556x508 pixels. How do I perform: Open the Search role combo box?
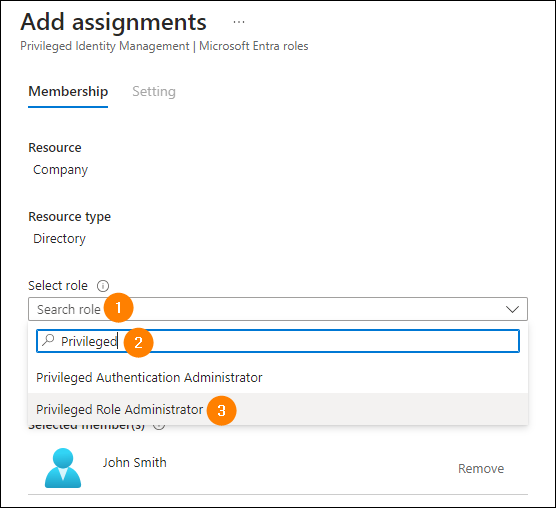pyautogui.click(x=278, y=309)
